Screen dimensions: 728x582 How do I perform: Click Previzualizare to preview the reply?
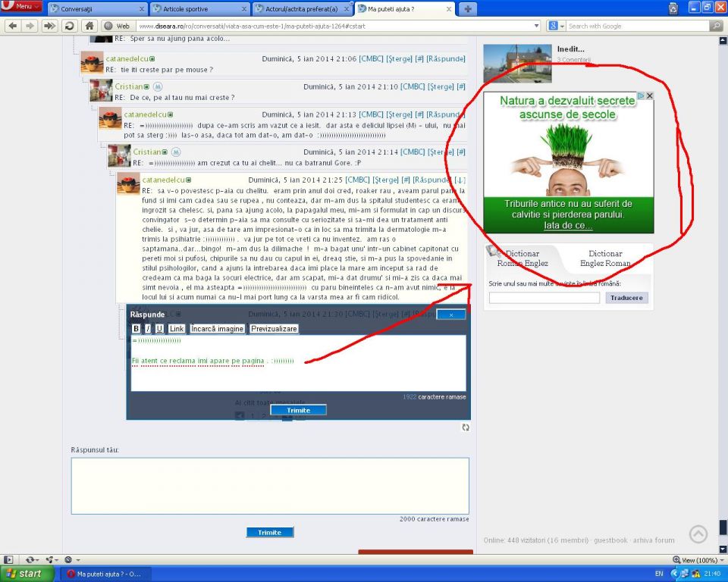point(274,329)
